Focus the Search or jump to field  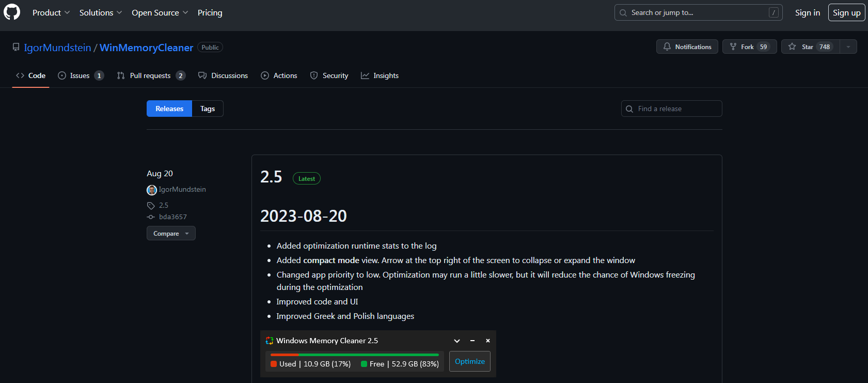698,12
